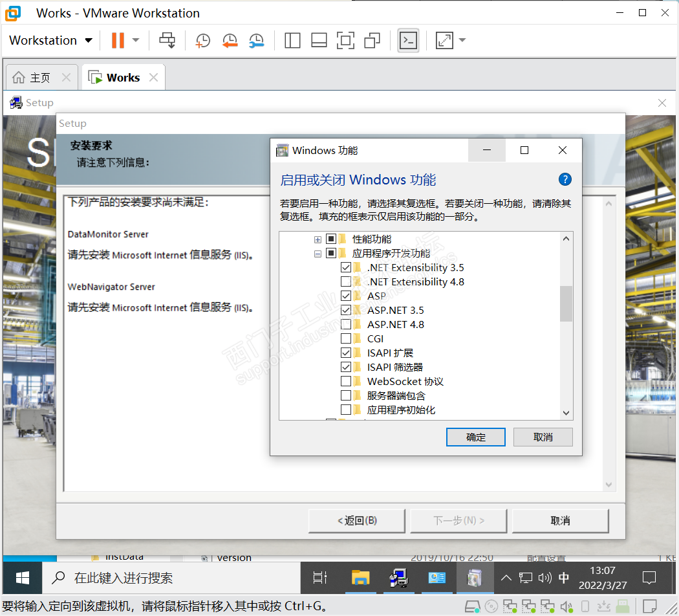
Task: Open File Explorer from the taskbar
Action: click(x=360, y=578)
